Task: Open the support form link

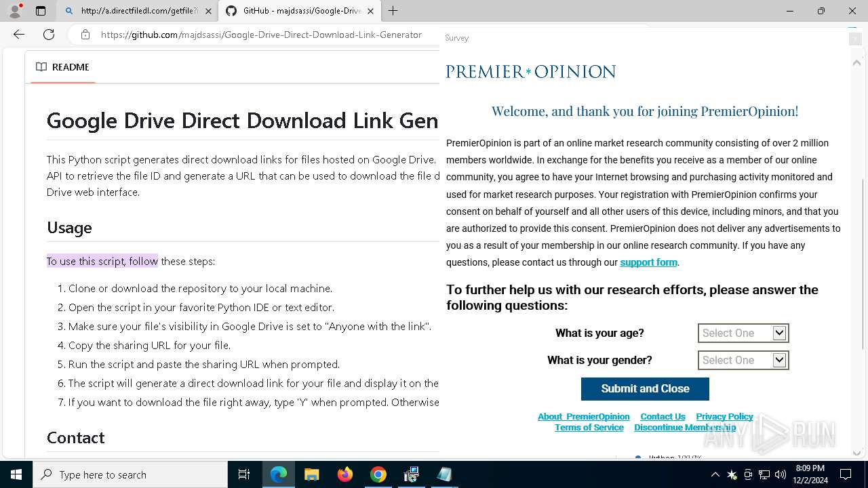Action: 648,262
